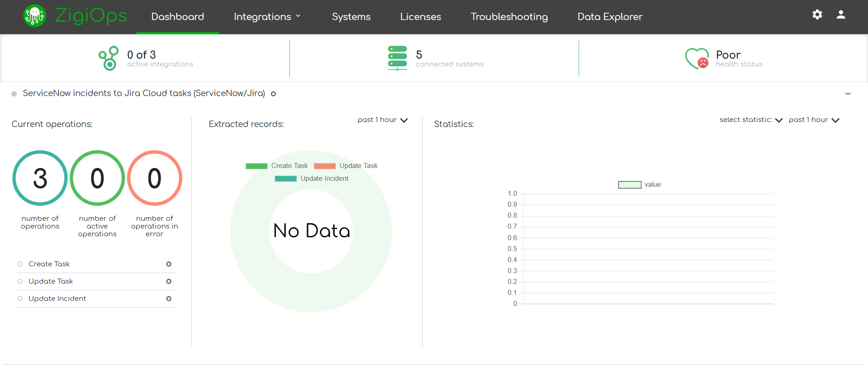Expand the Integrations menu dropdown

[x=267, y=17]
